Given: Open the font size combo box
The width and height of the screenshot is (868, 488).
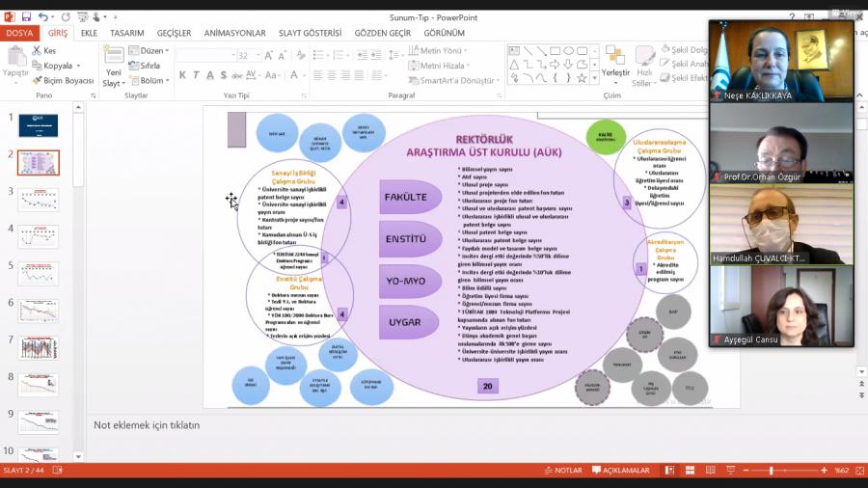Looking at the screenshot, I should 249,56.
